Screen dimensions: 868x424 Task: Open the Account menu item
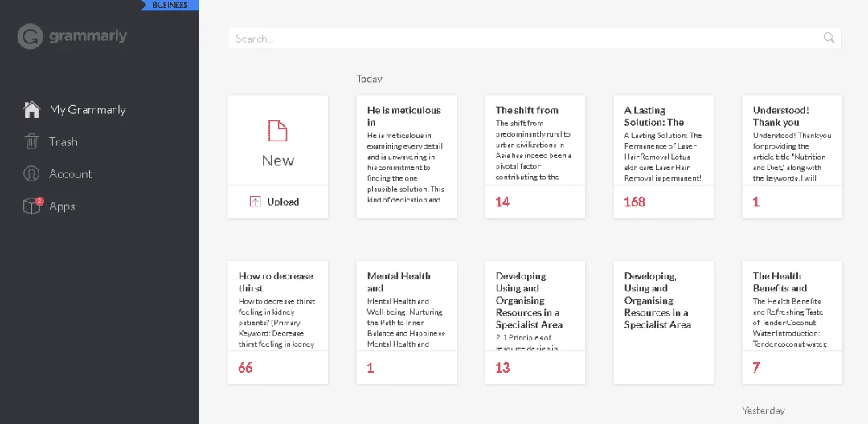71,173
